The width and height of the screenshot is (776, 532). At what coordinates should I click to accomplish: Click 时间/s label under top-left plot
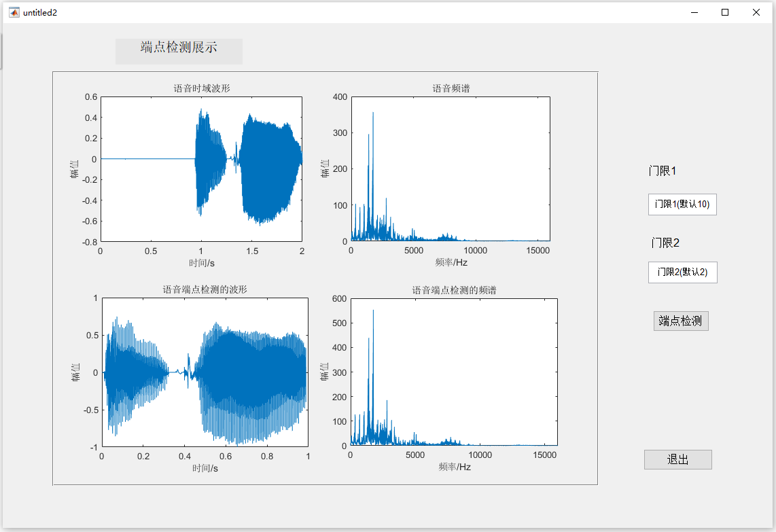pyautogui.click(x=201, y=263)
